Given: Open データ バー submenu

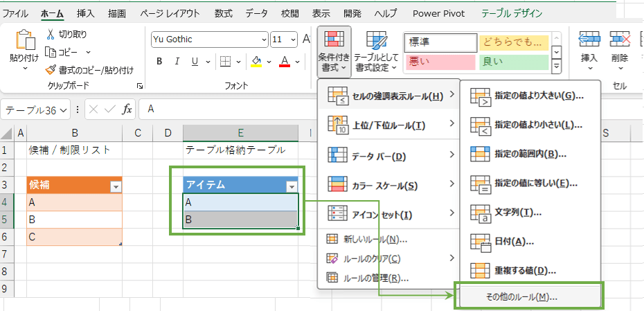Looking at the screenshot, I should coord(388,155).
